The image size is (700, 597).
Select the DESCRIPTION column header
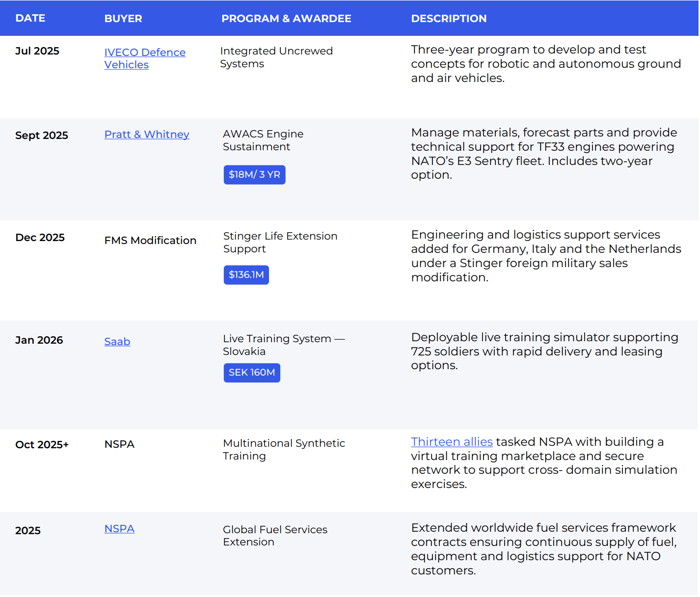449,19
